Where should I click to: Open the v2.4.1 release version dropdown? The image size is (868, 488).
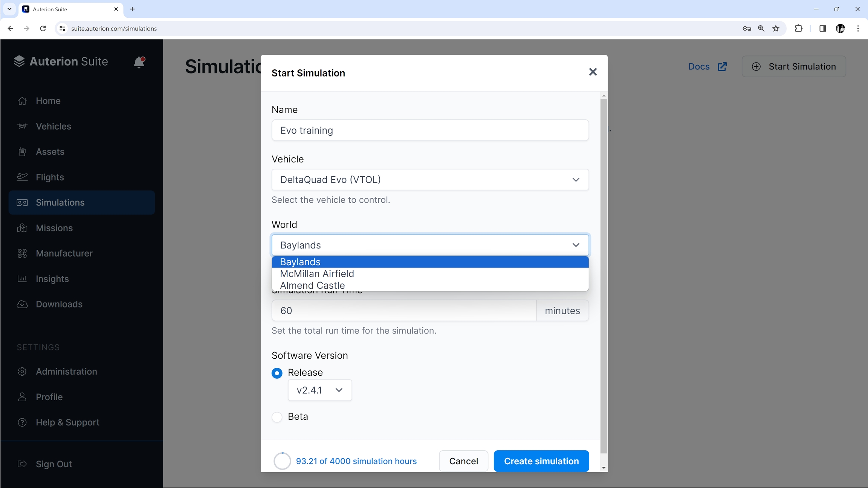tap(319, 390)
